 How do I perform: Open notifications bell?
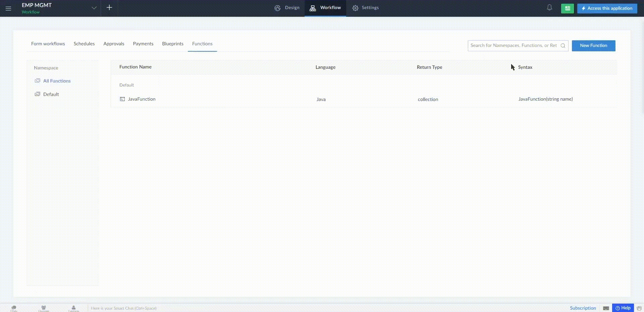[549, 8]
